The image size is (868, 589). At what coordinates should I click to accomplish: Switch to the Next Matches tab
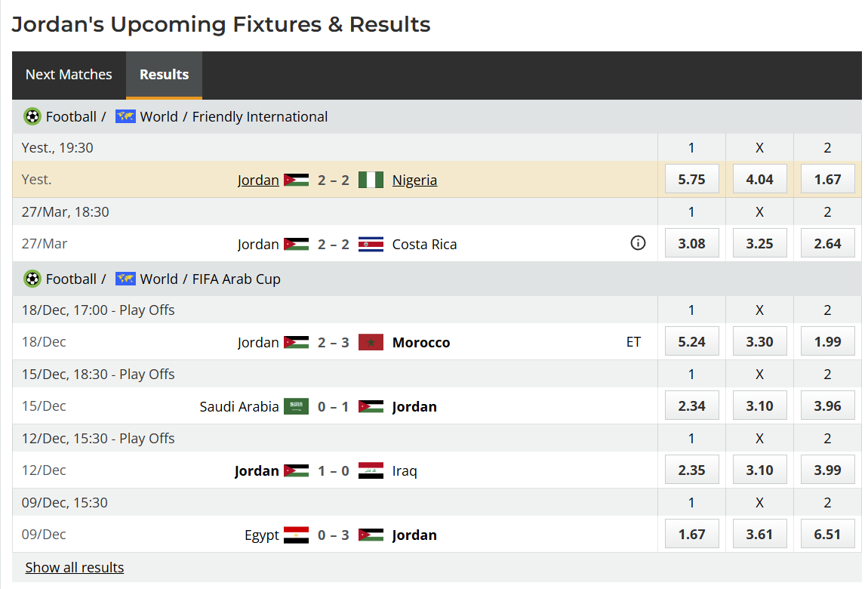69,75
